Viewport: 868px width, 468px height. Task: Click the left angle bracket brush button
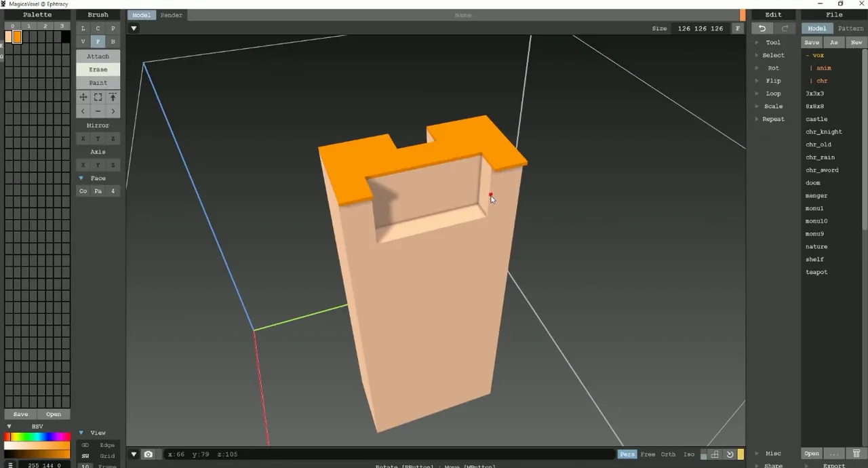(83, 111)
